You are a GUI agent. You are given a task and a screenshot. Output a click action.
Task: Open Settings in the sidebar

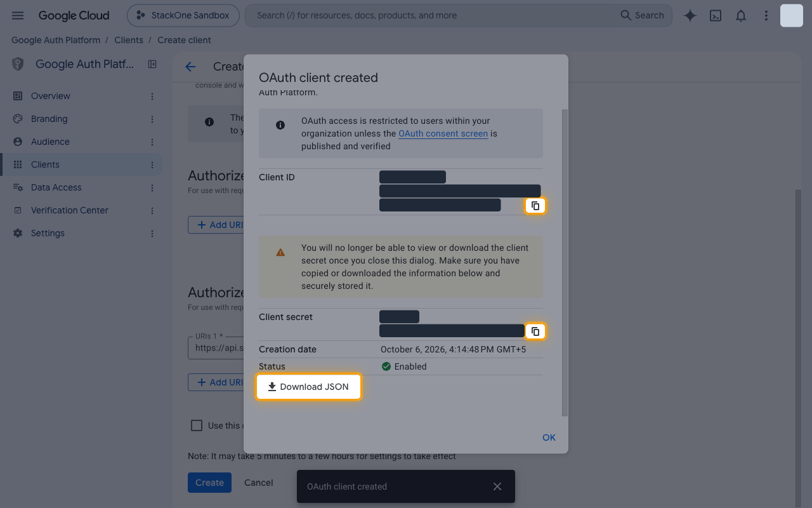81,233
